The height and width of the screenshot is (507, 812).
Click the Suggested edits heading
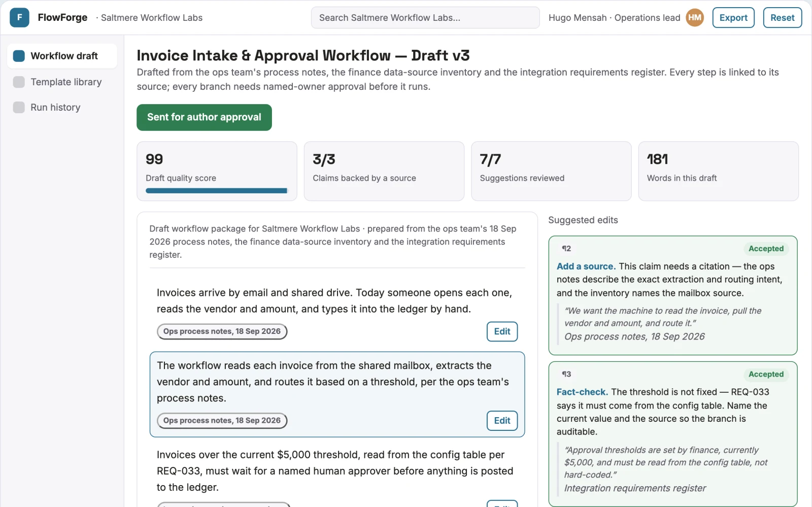pos(583,220)
